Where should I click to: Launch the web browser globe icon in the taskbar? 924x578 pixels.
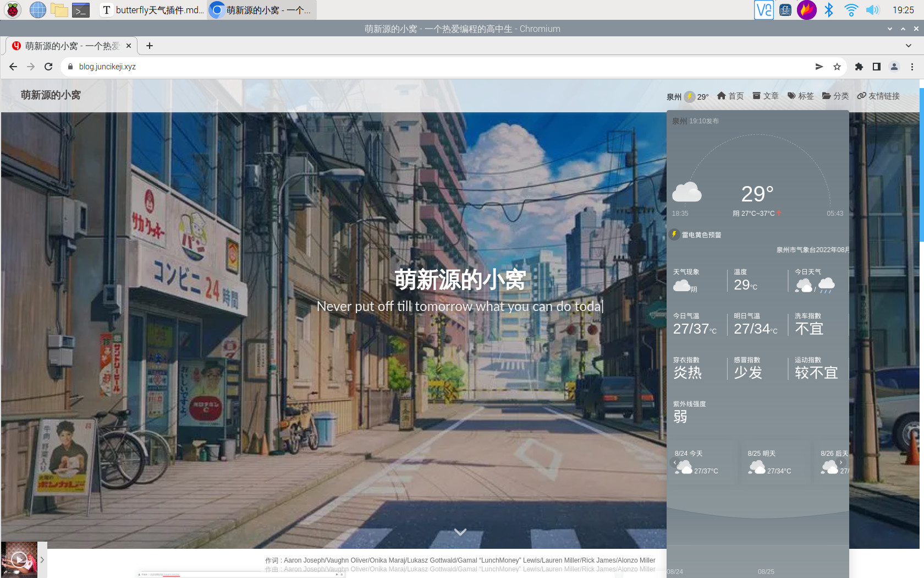tap(38, 10)
